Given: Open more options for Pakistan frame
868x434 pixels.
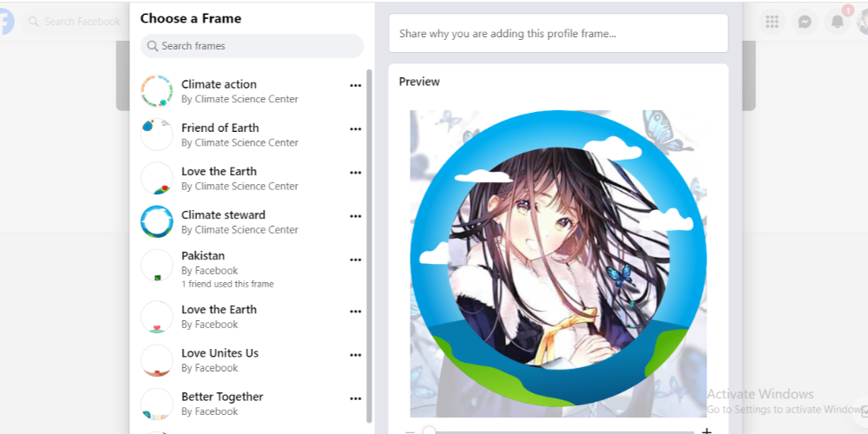Looking at the screenshot, I should 355,260.
